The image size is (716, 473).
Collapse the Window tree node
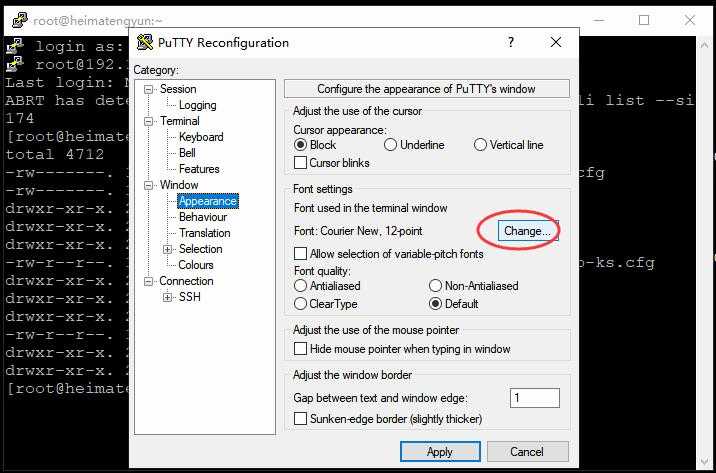[150, 185]
